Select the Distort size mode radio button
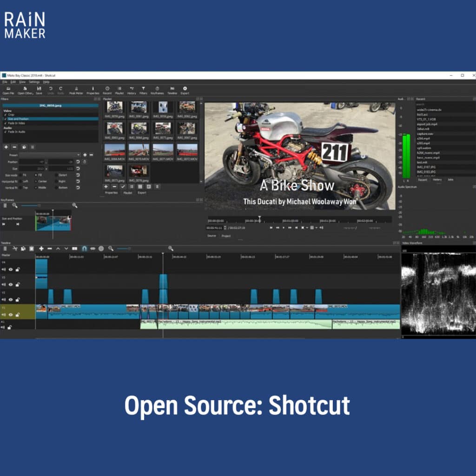This screenshot has height=476, width=476. (x=56, y=175)
